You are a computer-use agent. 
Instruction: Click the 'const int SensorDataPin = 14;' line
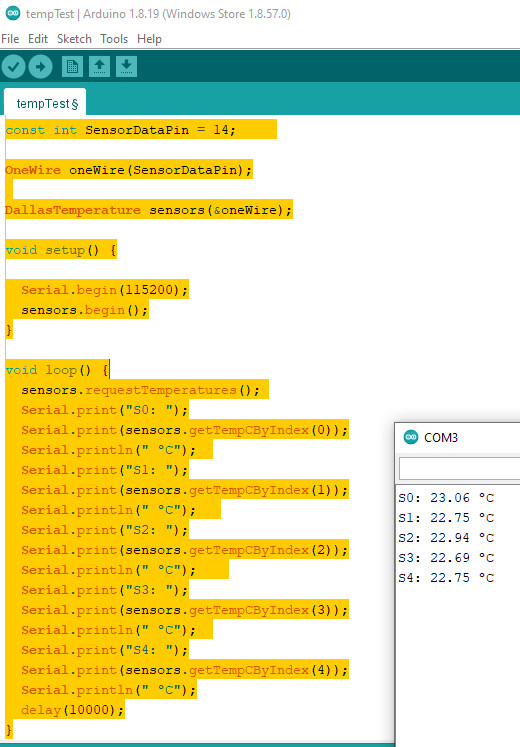(x=120, y=130)
